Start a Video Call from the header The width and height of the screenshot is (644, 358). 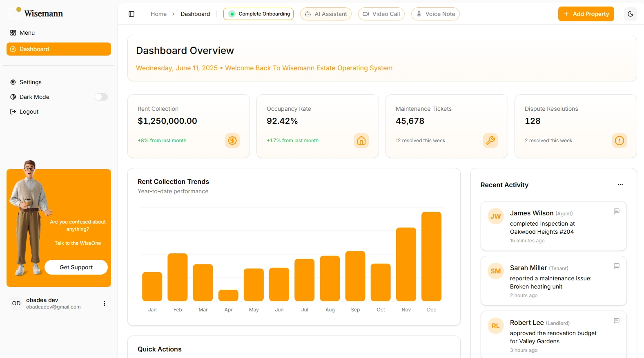tap(381, 14)
